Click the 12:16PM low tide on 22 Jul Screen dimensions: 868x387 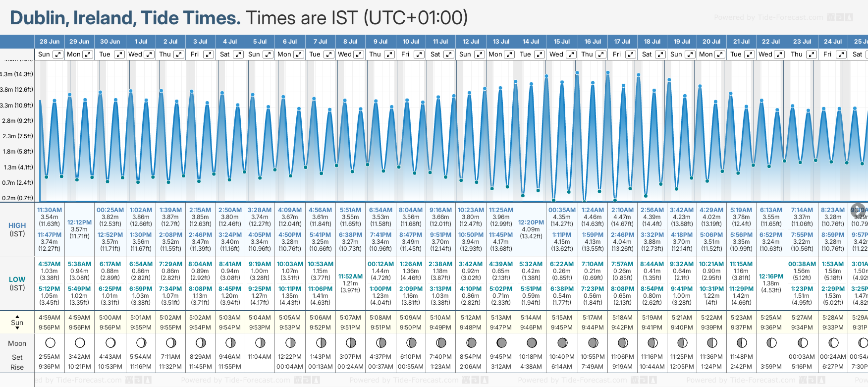(x=771, y=276)
